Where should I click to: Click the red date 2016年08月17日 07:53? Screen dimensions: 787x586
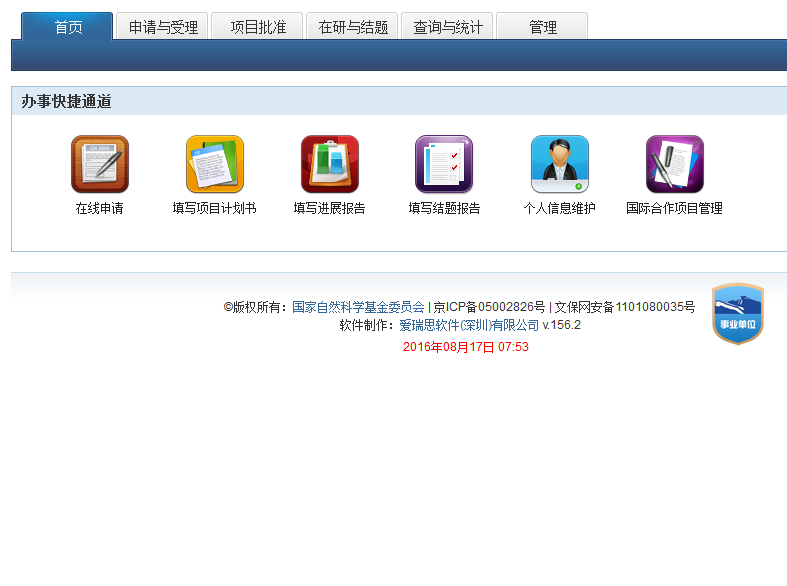[466, 347]
